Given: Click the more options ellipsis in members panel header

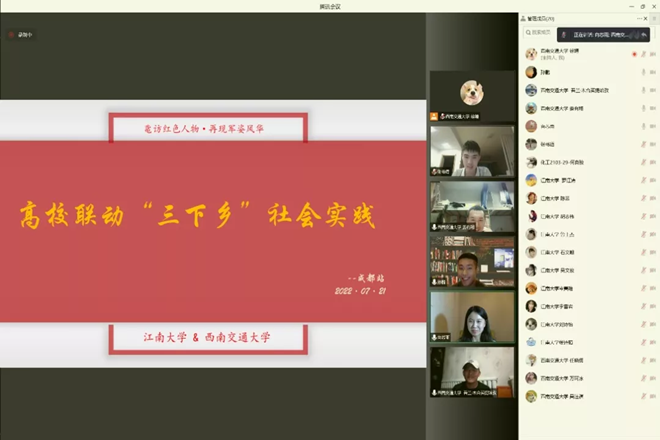Looking at the screenshot, I should coord(639,19).
